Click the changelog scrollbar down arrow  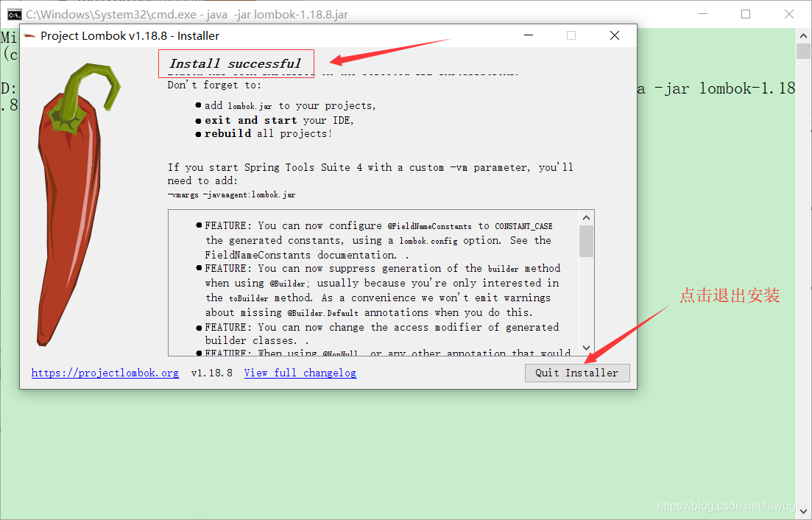coord(586,348)
